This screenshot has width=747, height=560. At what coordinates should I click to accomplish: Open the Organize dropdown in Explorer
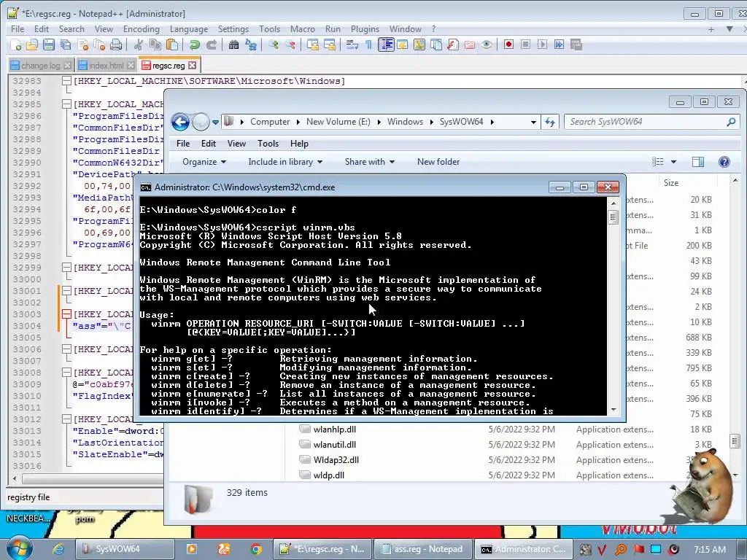pos(204,162)
